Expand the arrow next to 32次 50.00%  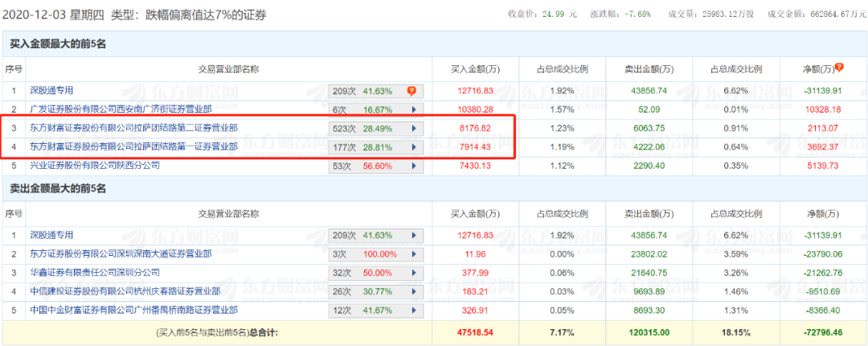point(413,273)
